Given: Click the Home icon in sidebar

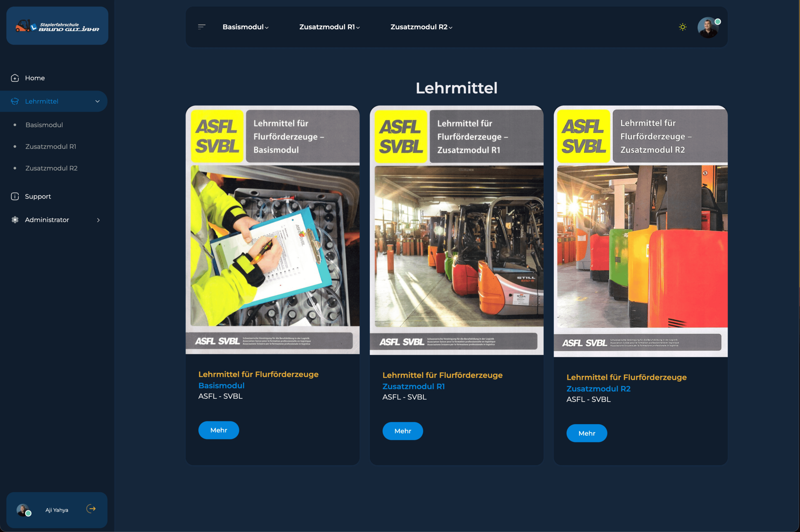Looking at the screenshot, I should click(15, 78).
